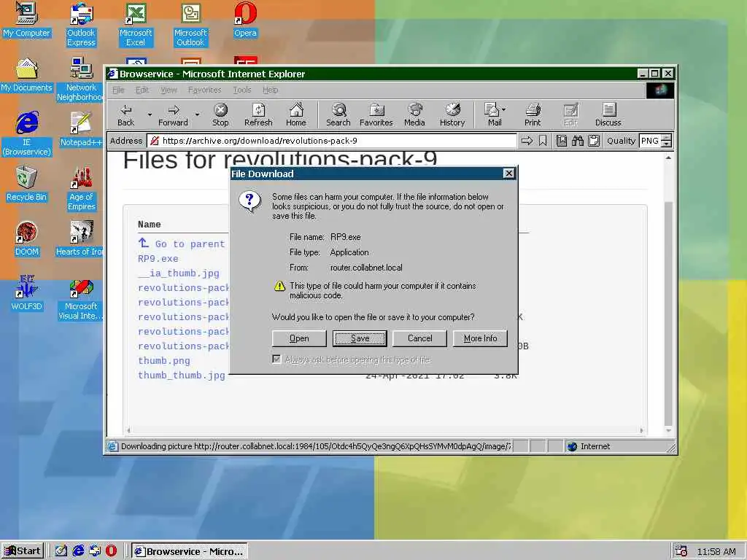The image size is (747, 560).
Task: Click the system tray clock
Action: pyautogui.click(x=716, y=551)
